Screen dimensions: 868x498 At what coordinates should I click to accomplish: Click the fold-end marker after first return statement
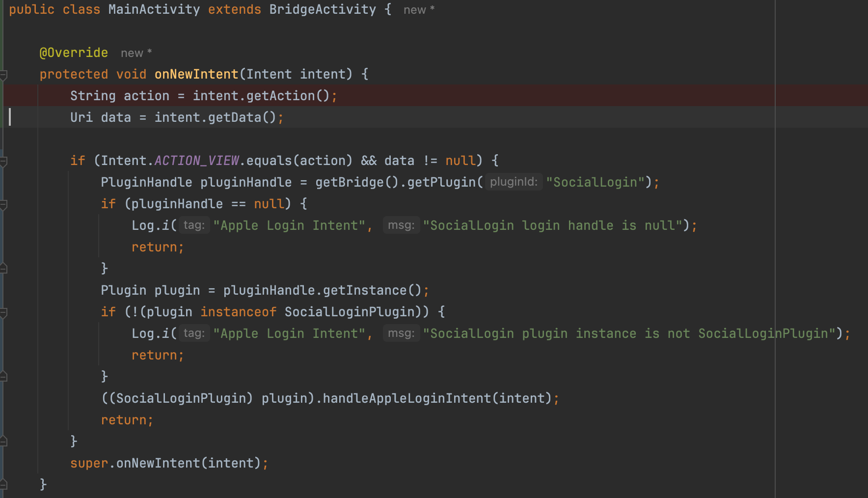click(x=3, y=268)
